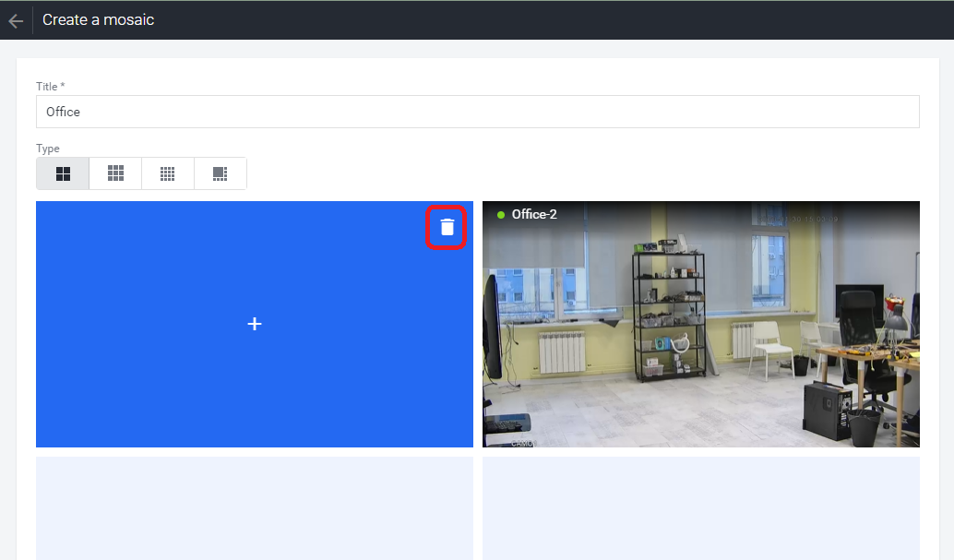Image resolution: width=954 pixels, height=560 pixels.
Task: Add a camera with the plus icon
Action: pos(255,324)
